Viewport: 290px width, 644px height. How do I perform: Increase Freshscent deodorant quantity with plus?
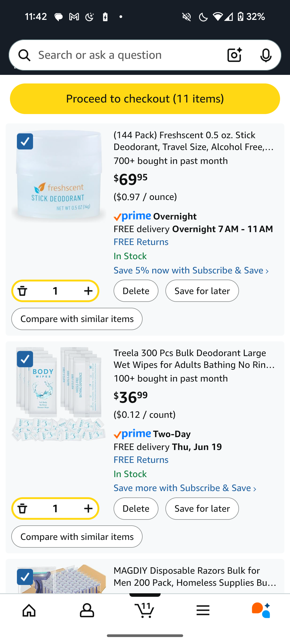pos(88,291)
